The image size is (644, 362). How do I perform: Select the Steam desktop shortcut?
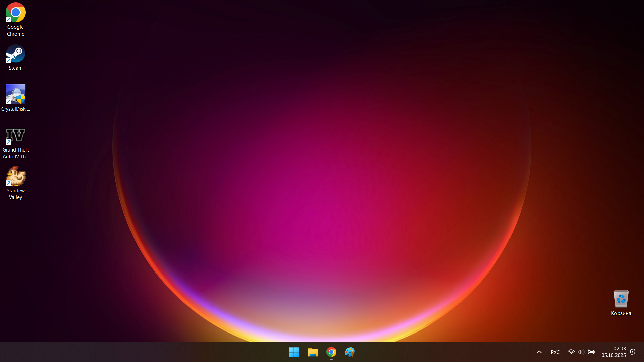click(15, 54)
